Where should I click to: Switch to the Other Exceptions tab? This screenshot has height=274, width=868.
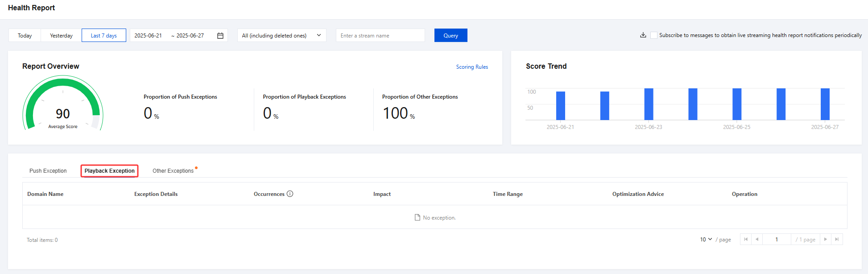[173, 171]
